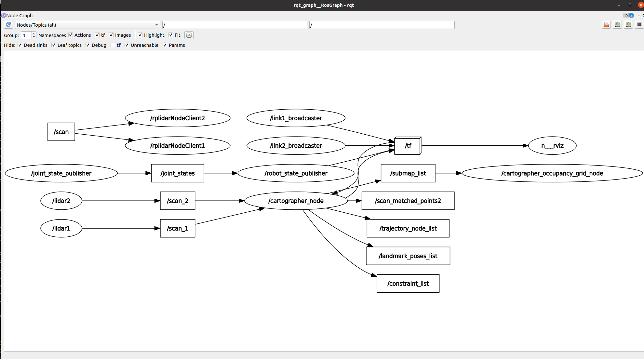Select the /scan_2 topic box
Image resolution: width=644 pixels, height=359 pixels.
click(x=178, y=201)
